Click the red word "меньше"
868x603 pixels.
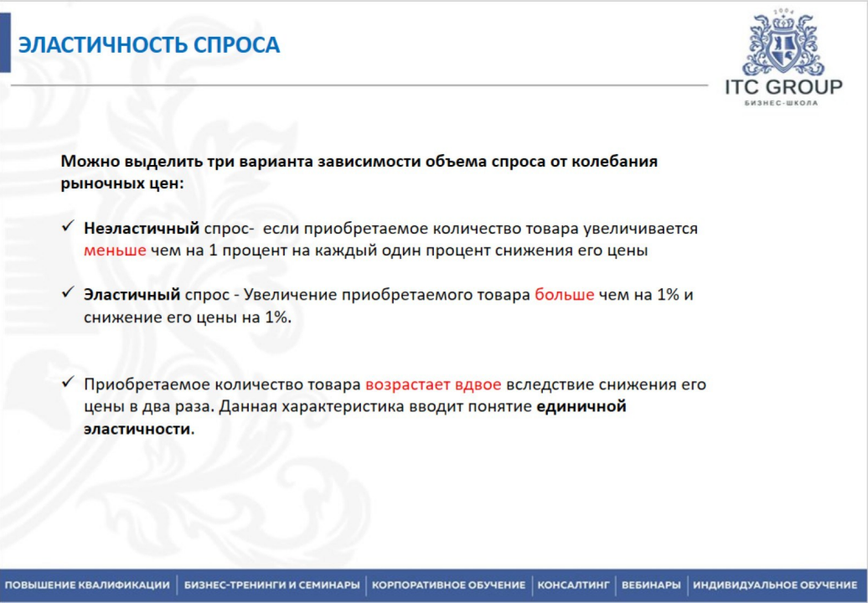tap(115, 250)
